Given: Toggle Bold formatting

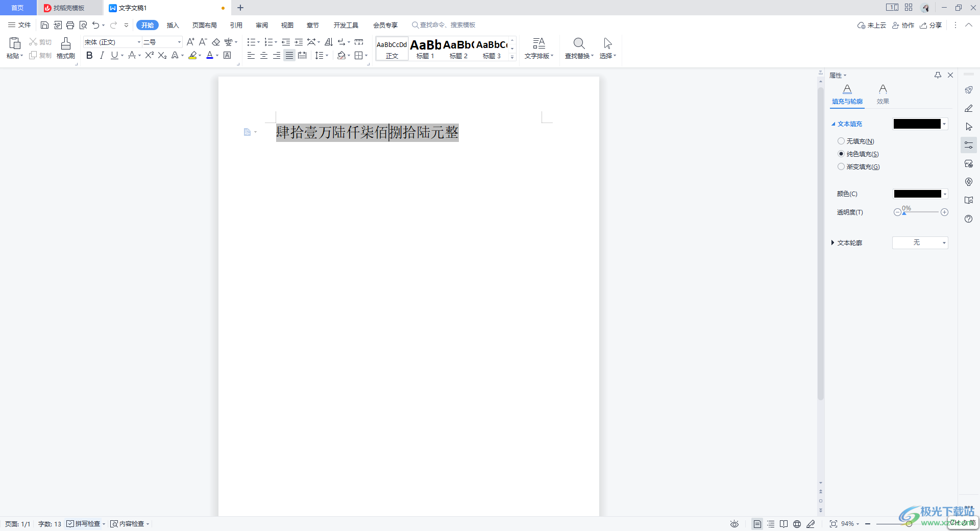Looking at the screenshot, I should 89,55.
